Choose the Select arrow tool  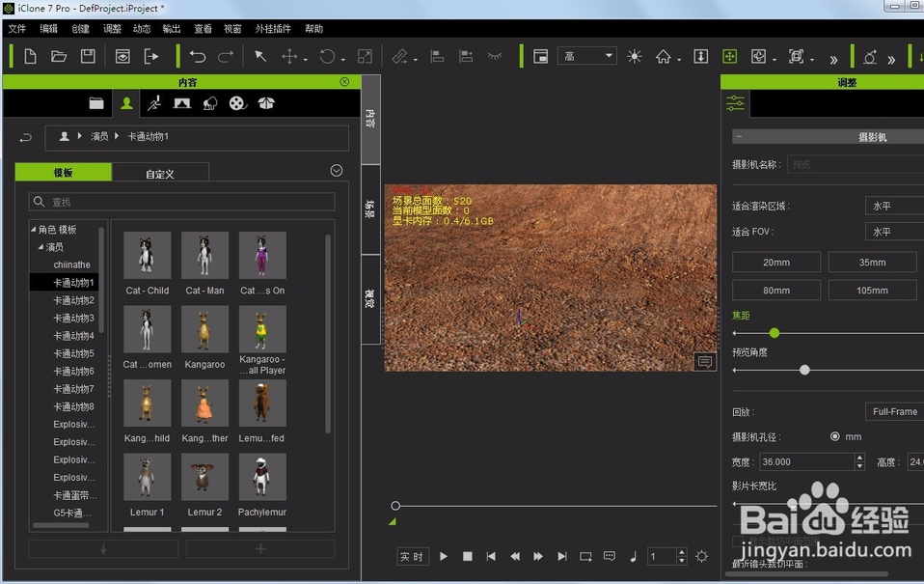point(260,56)
